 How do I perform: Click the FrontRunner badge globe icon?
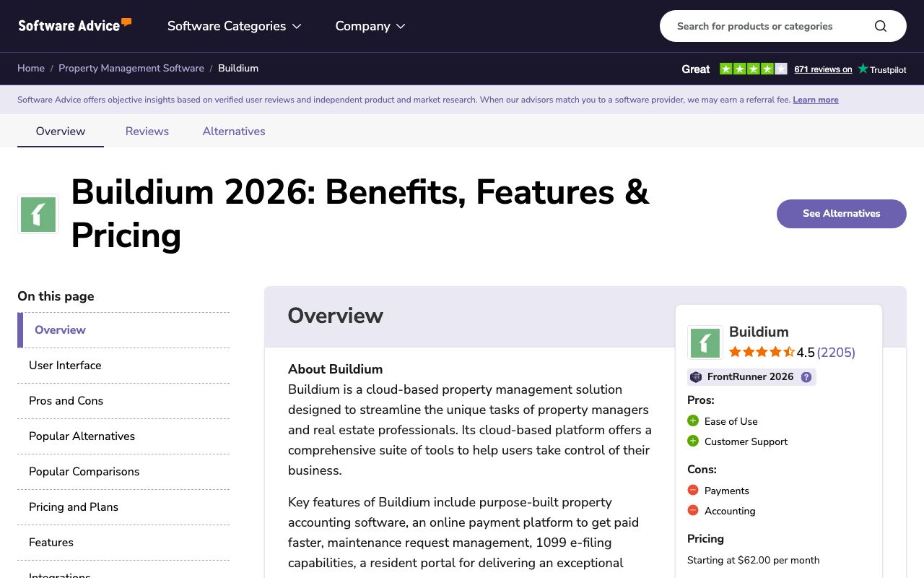696,377
